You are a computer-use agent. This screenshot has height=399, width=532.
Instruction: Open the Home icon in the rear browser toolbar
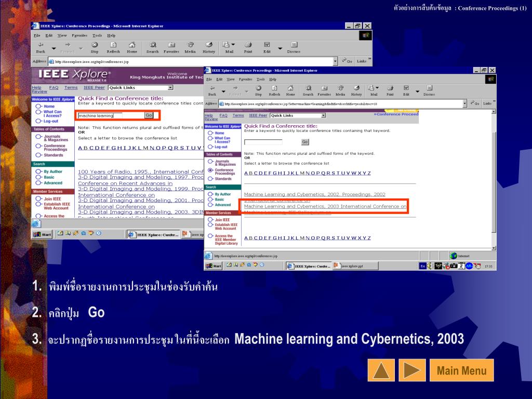click(132, 45)
